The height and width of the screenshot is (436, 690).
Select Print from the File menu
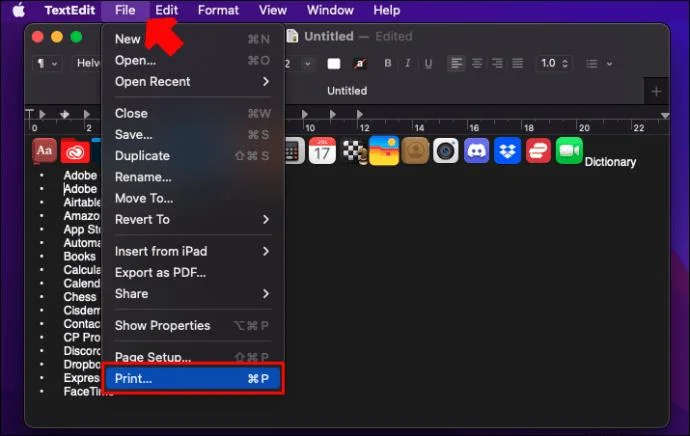(x=193, y=378)
